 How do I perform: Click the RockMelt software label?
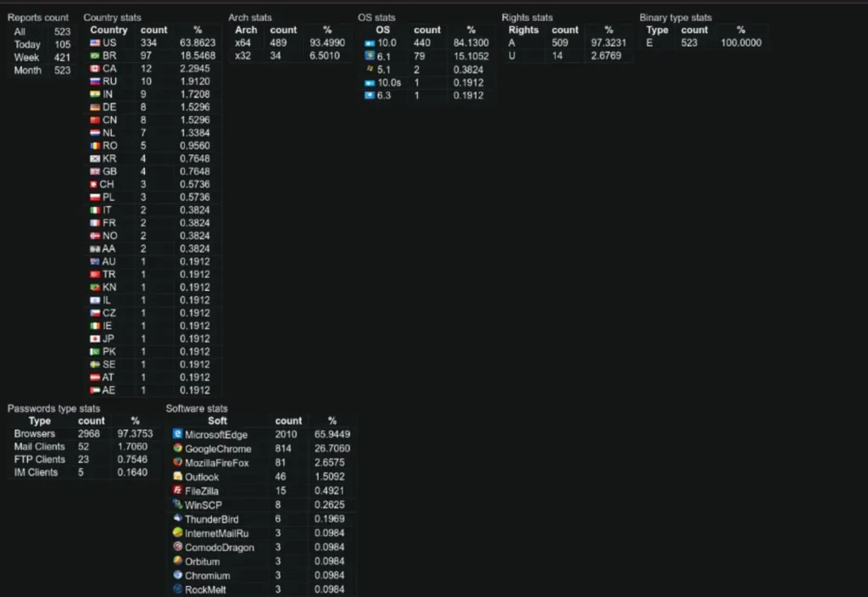point(205,590)
